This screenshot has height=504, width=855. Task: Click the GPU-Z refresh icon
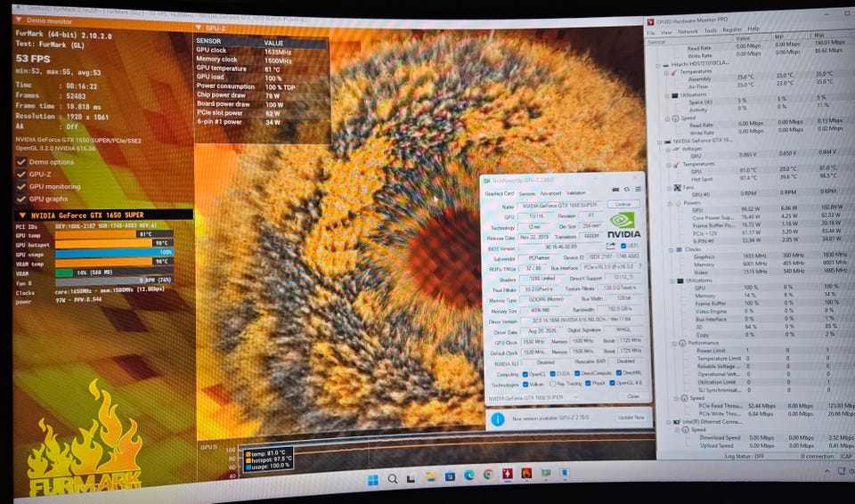626,190
